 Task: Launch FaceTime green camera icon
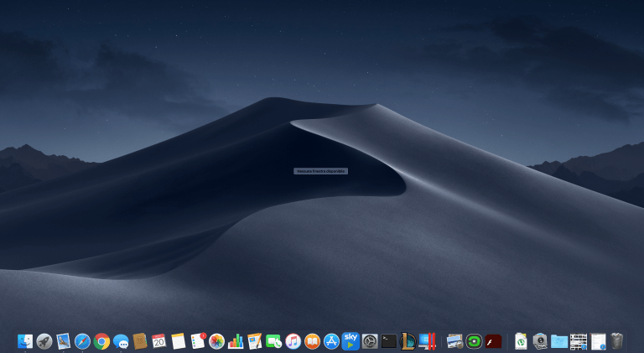pyautogui.click(x=274, y=341)
